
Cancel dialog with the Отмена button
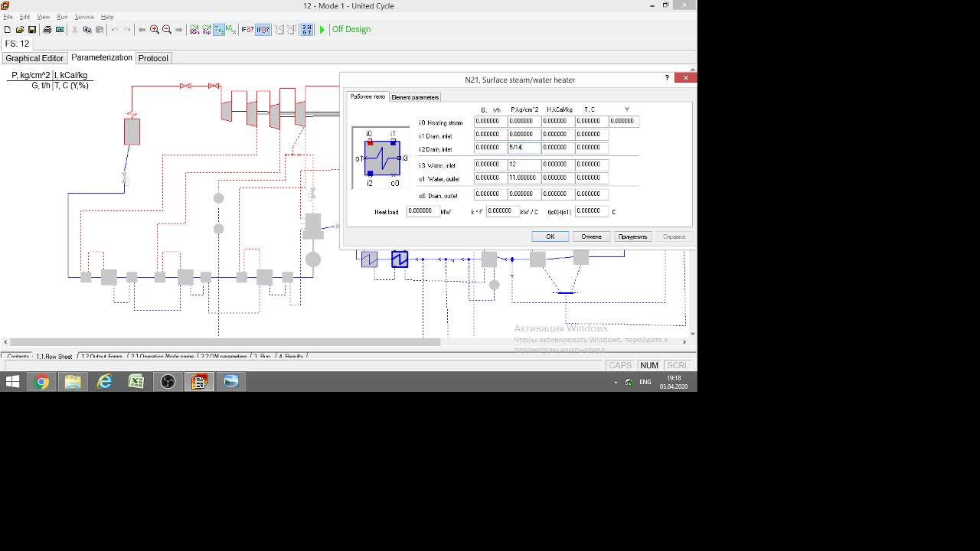point(591,236)
